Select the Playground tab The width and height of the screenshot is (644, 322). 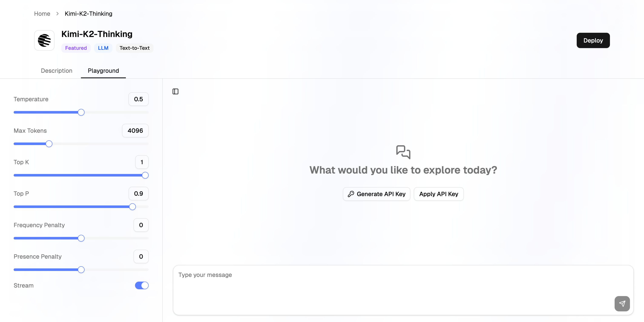pos(103,71)
